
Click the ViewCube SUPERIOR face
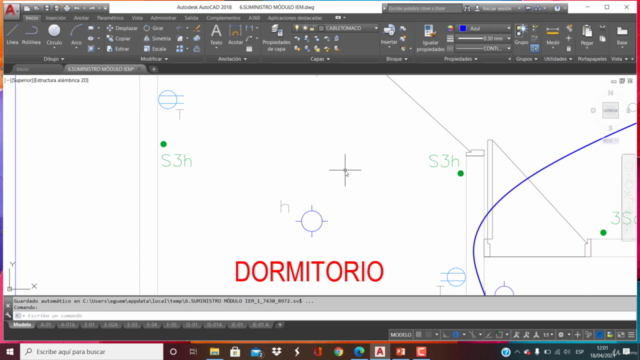coord(610,110)
